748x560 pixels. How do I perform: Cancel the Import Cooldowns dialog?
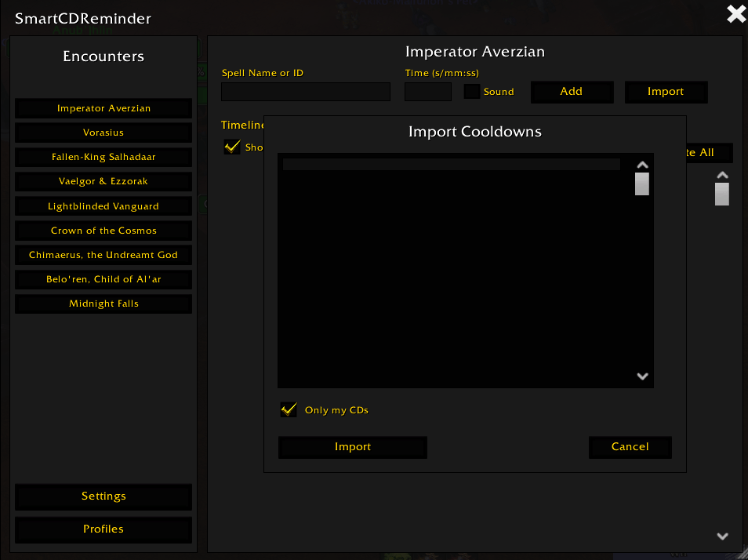point(630,447)
